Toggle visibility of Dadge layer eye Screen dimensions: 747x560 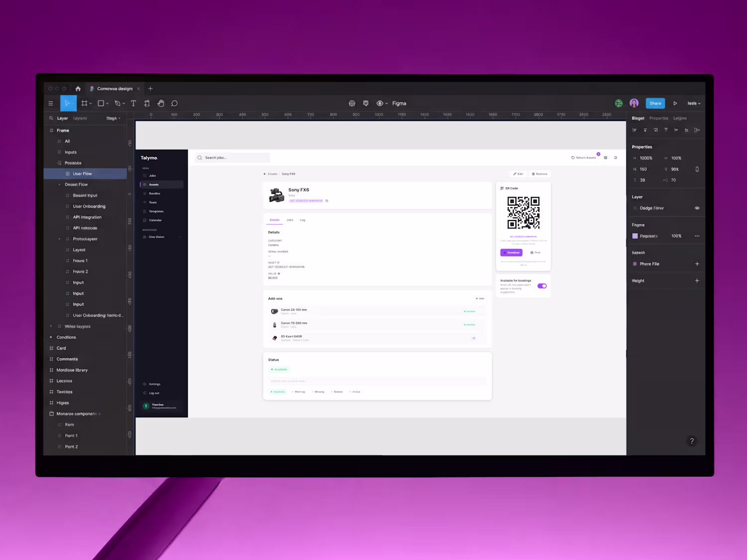(697, 208)
